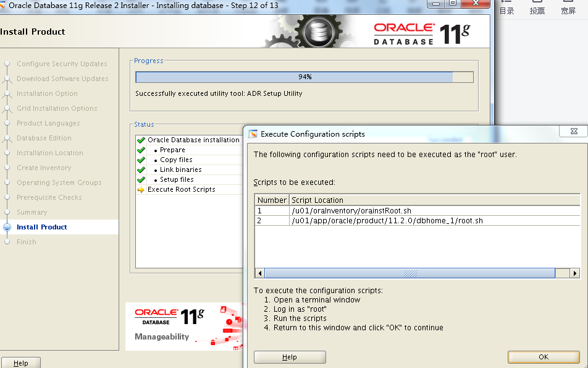
Task: Click green checkmark beside Copy files
Action: tap(141, 160)
